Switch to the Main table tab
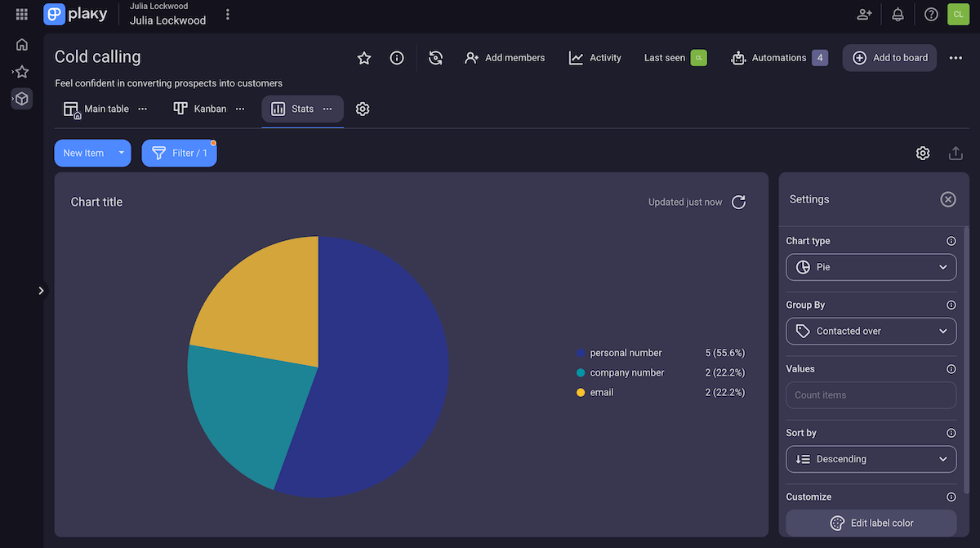 tap(97, 108)
